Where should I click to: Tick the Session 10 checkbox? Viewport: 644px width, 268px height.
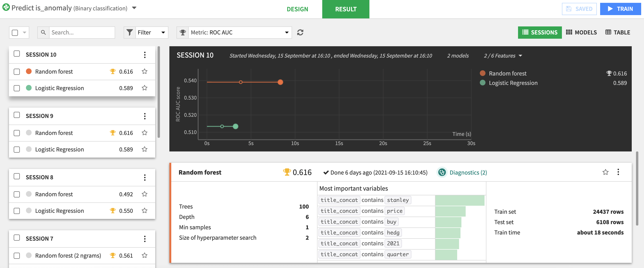pos(17,54)
